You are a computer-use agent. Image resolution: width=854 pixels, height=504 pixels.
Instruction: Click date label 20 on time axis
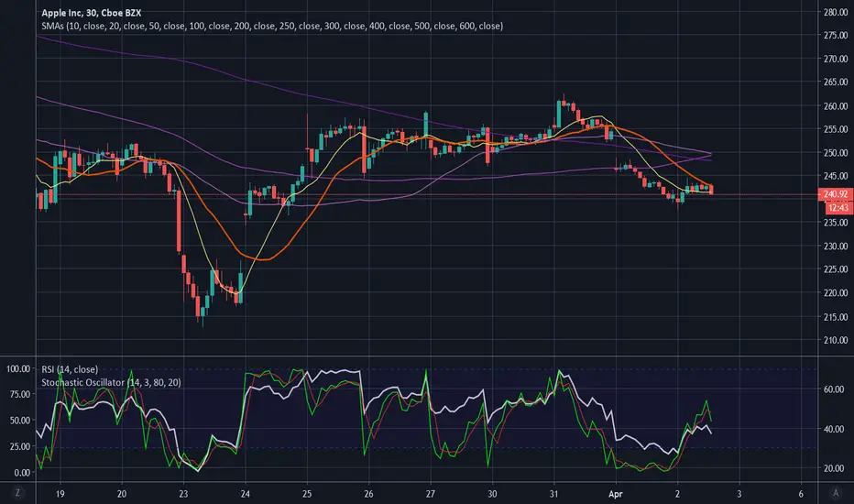coord(122,494)
